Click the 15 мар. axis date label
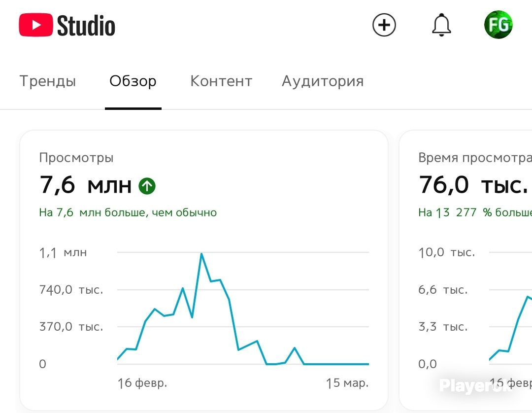 [x=347, y=383]
